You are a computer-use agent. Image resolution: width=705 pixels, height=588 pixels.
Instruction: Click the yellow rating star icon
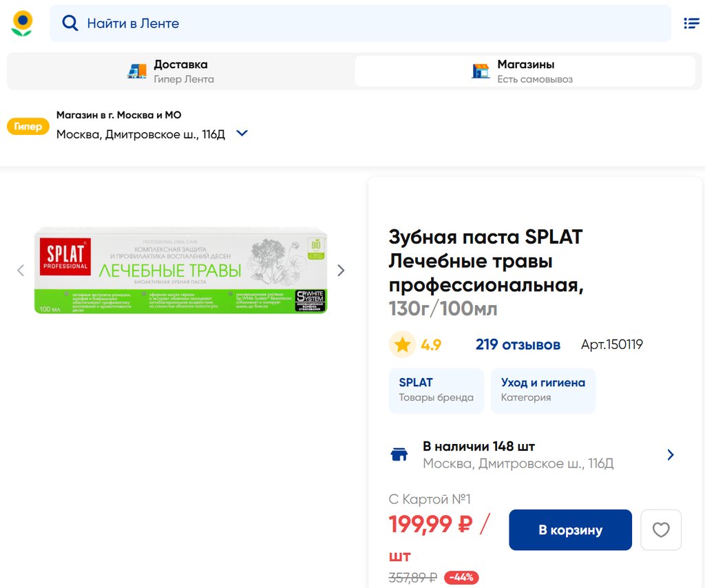click(x=402, y=345)
